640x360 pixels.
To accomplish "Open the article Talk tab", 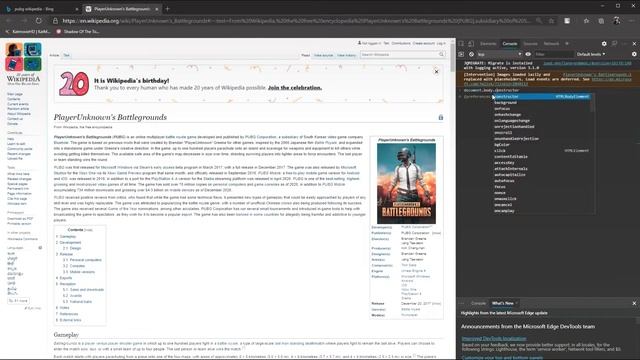I will coord(67,55).
